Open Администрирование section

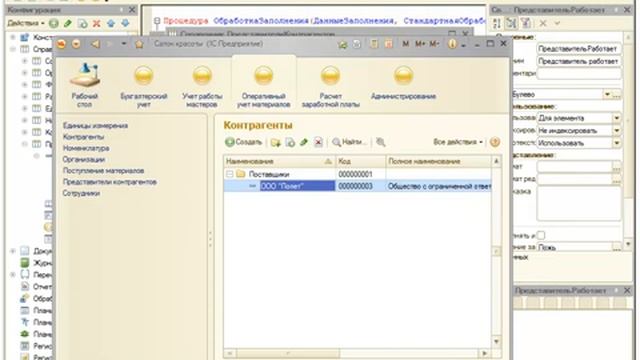403,83
